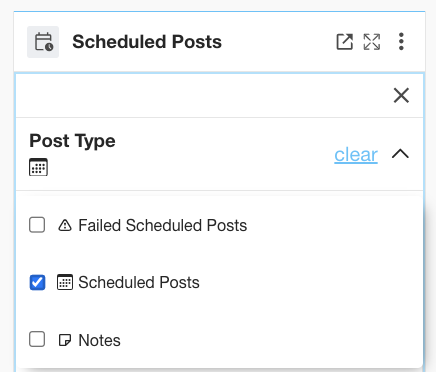Click the calendar-clock widget icon in header

(x=43, y=42)
